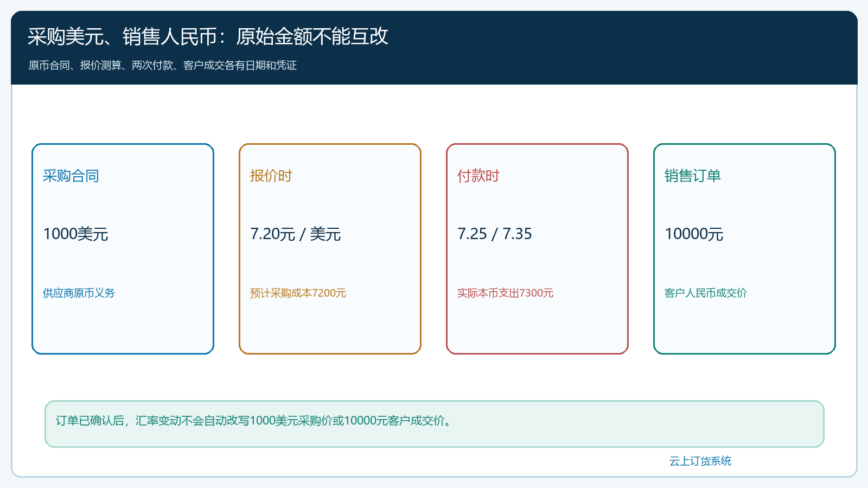Click the 客户人民币成交价 caption
Viewport: 868px width, 488px height.
705,293
